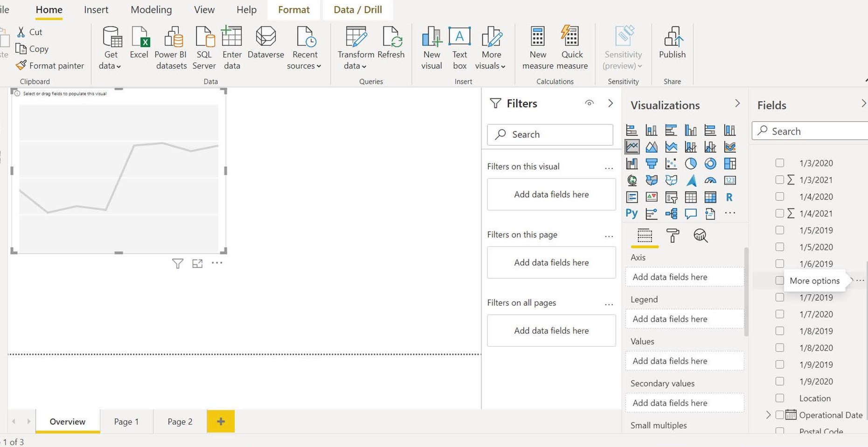
Task: Create a Quick measure
Action: (x=572, y=48)
